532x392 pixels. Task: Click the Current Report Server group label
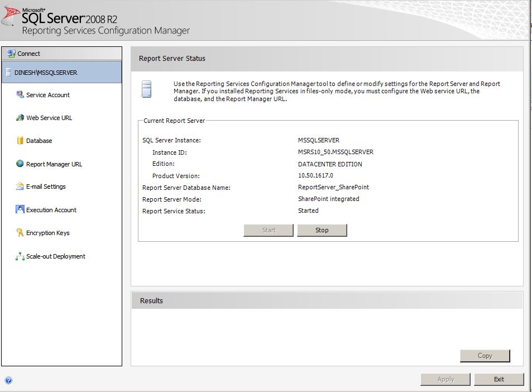174,121
